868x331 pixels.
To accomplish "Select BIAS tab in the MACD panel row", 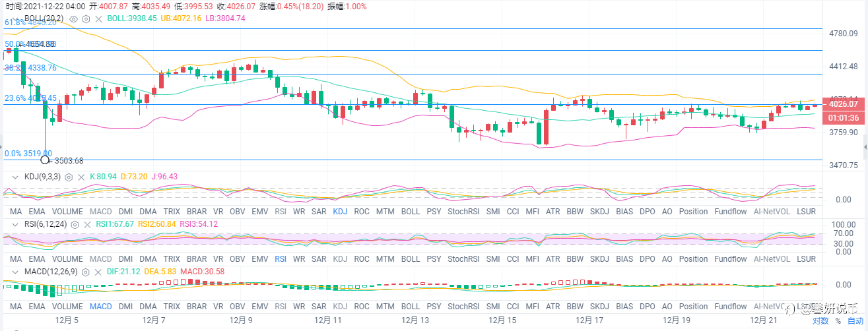I will coord(624,307).
